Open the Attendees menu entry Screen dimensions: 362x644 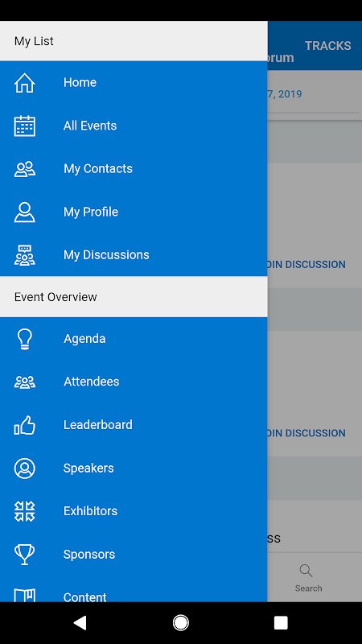click(134, 382)
